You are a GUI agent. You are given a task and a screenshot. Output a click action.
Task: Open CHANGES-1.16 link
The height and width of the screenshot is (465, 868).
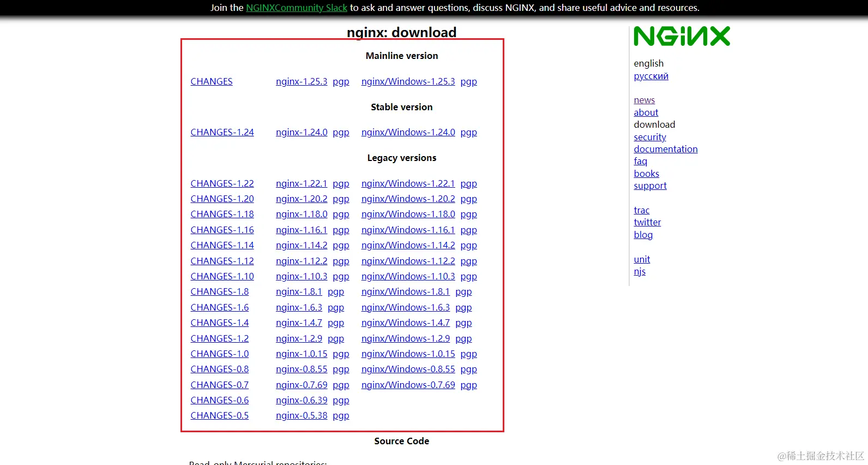[222, 230]
